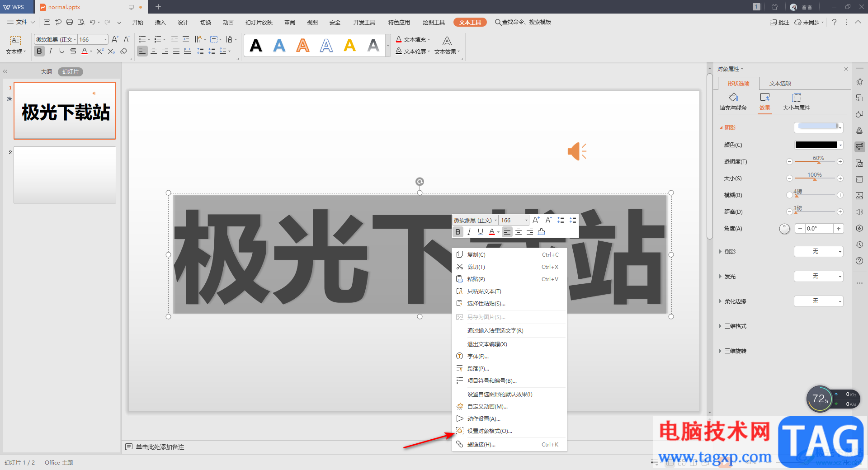868x470 pixels.
Task: Switch to Text Options tab in panel
Action: coord(780,83)
